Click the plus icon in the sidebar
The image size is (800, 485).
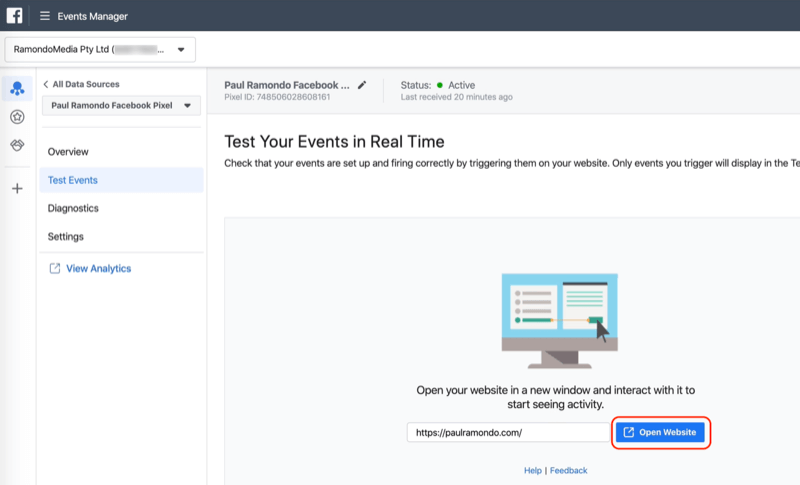17,189
